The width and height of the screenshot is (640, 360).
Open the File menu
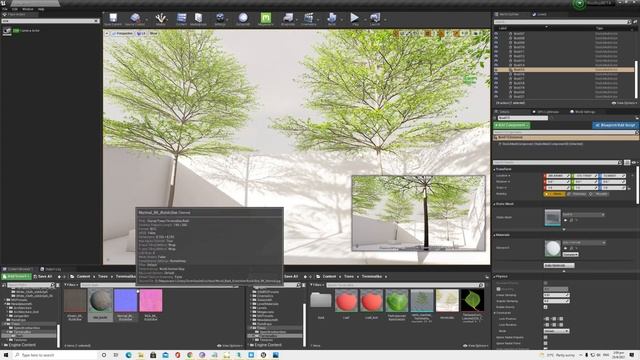pos(4,9)
